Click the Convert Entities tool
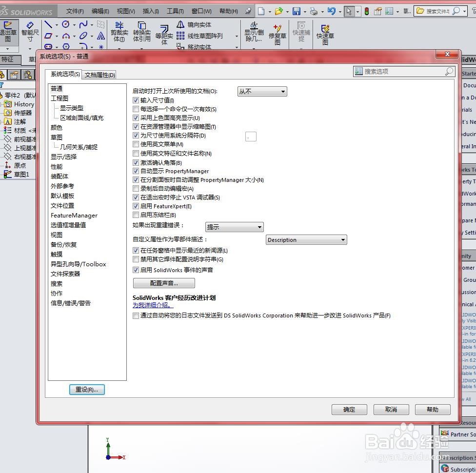 [142, 32]
